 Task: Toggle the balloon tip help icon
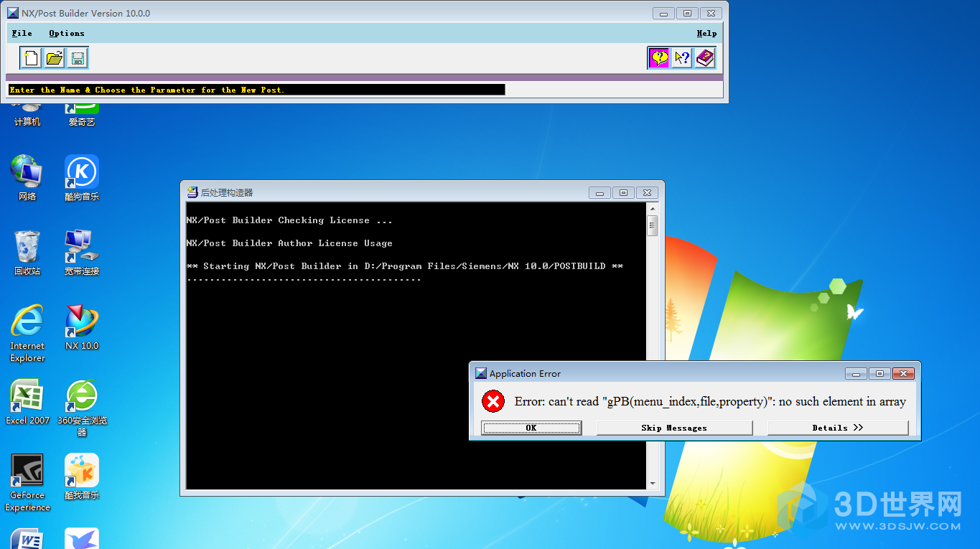tap(658, 58)
